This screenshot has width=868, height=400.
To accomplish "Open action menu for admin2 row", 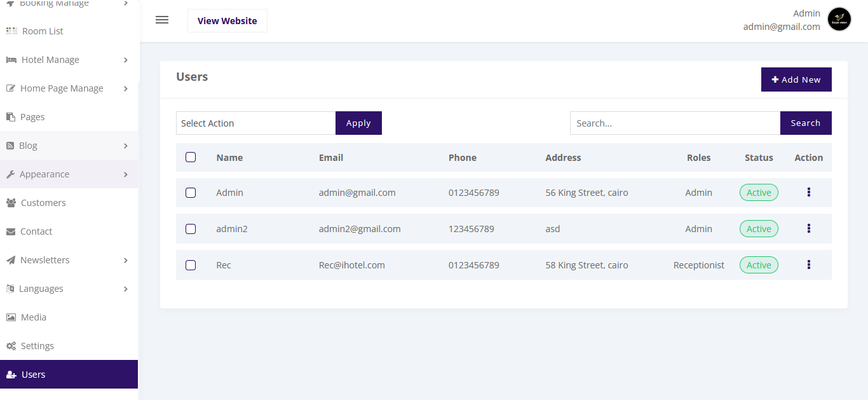I will 808,228.
